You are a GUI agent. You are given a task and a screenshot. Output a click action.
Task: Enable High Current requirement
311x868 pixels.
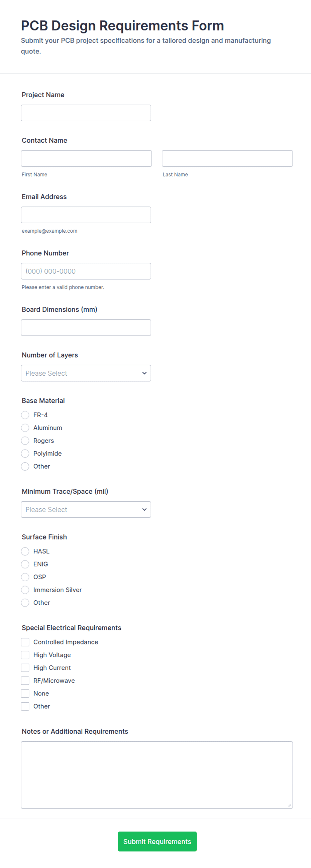coord(25,667)
